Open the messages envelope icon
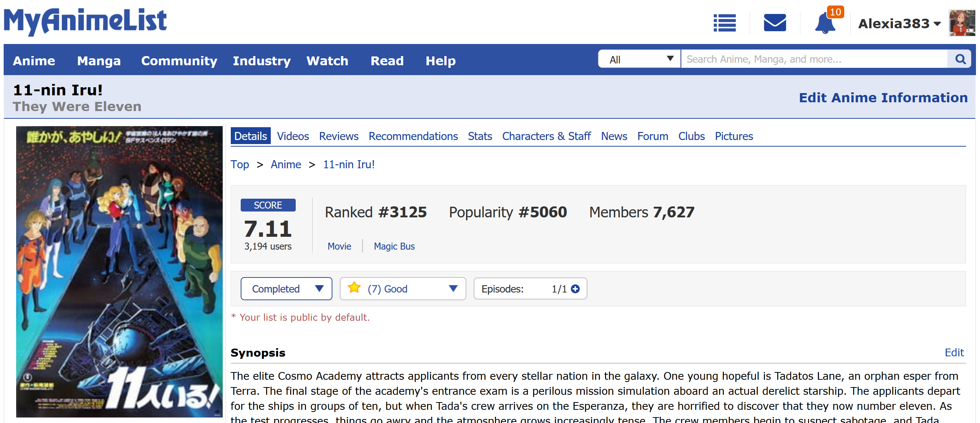This screenshot has width=980, height=423. [775, 23]
